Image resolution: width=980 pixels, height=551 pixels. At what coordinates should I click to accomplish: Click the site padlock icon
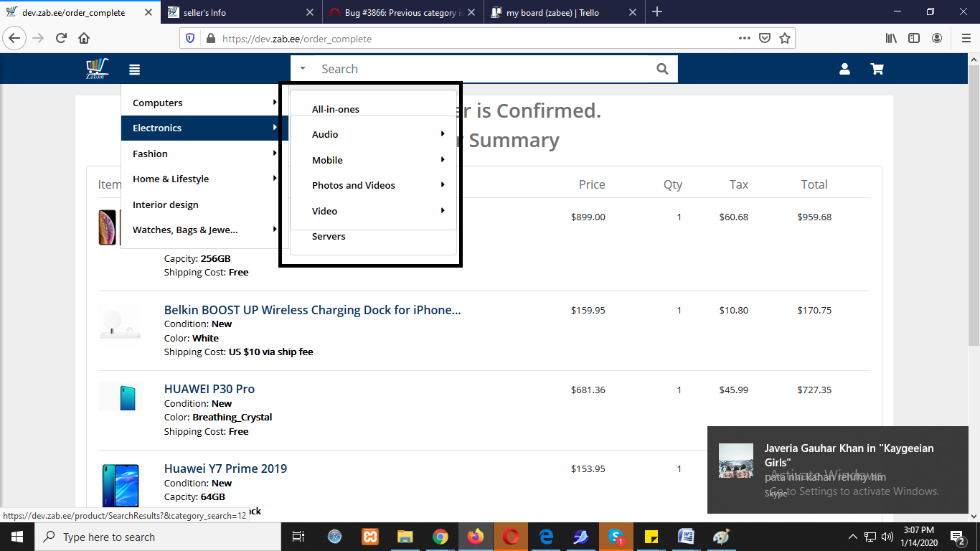[210, 39]
